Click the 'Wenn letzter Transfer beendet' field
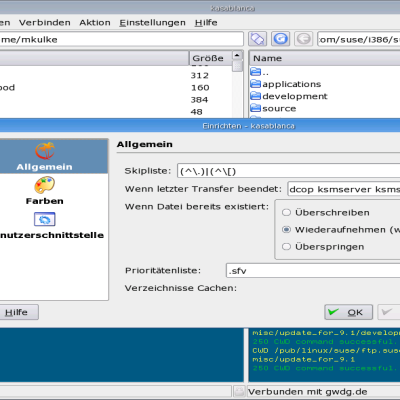This screenshot has height=400, width=400. click(344, 189)
